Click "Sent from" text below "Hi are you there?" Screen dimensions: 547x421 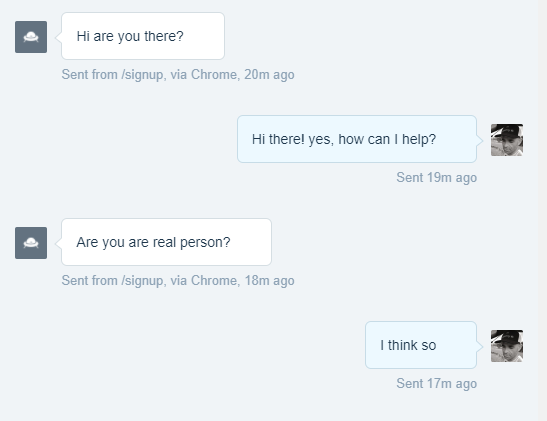pos(90,75)
